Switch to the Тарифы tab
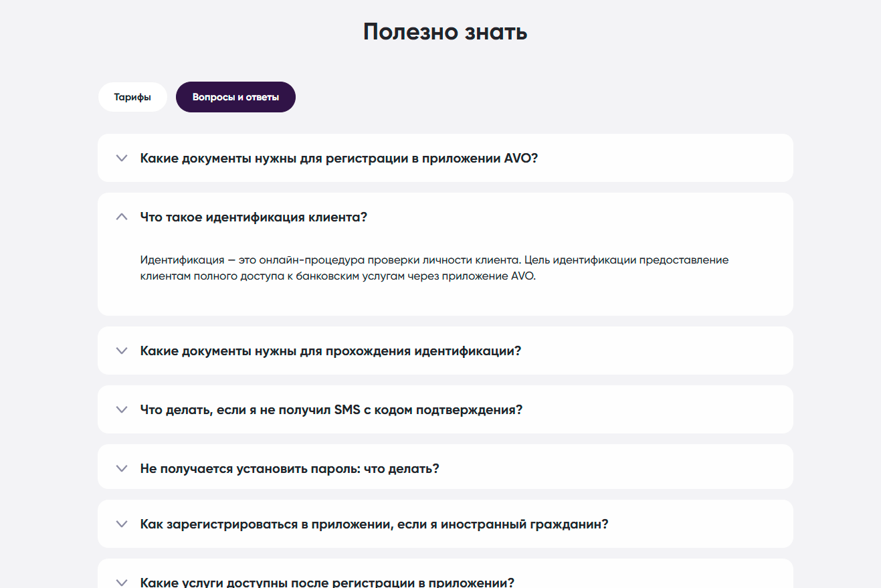 pyautogui.click(x=132, y=97)
